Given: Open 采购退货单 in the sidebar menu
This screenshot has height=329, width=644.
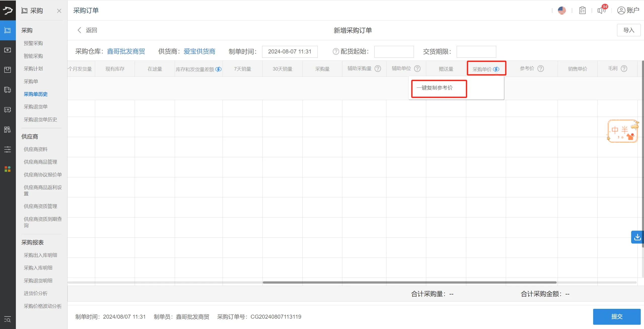Looking at the screenshot, I should (35, 107).
